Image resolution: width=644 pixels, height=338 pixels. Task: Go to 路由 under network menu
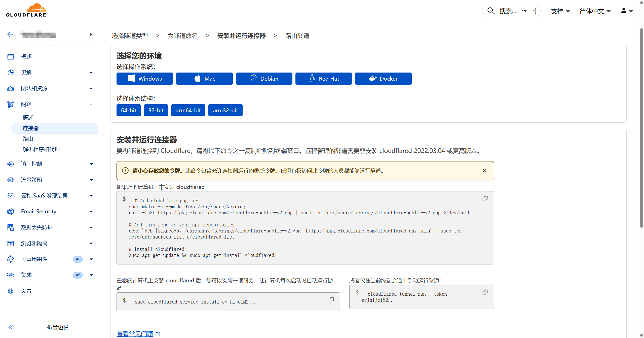tap(28, 139)
